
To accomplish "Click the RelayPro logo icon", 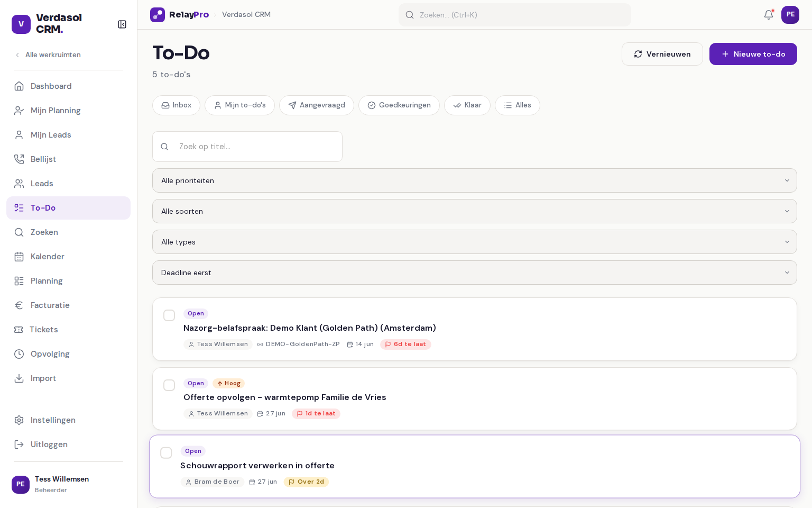I will (x=158, y=15).
